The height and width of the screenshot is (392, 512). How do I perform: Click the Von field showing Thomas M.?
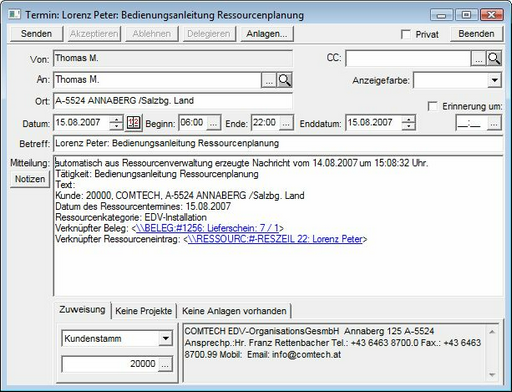[173, 59]
